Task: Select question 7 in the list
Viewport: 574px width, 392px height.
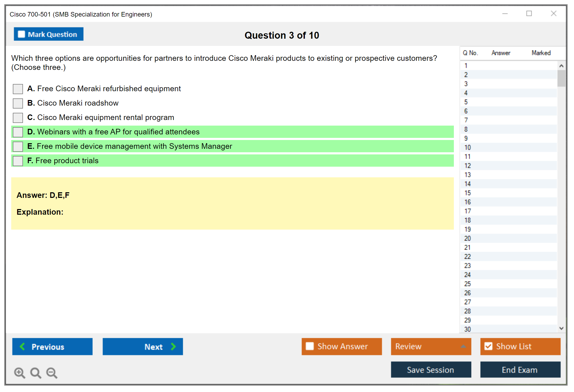Action: pos(466,120)
